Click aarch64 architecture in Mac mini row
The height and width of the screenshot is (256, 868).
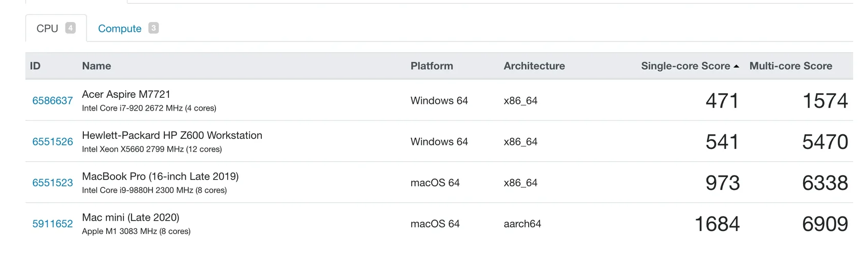(x=522, y=224)
